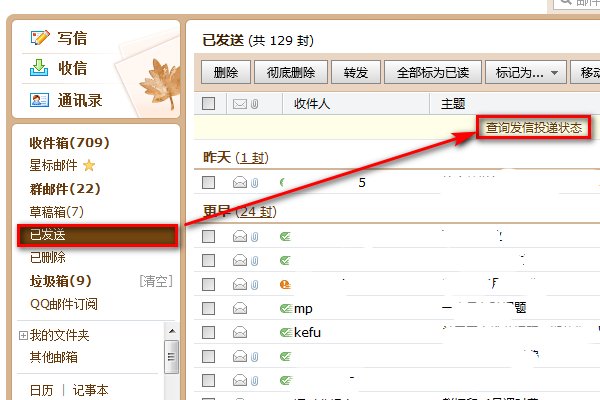Viewport: 600px width, 400px height.
Task: Open the 已删除 folder
Action: (48, 257)
